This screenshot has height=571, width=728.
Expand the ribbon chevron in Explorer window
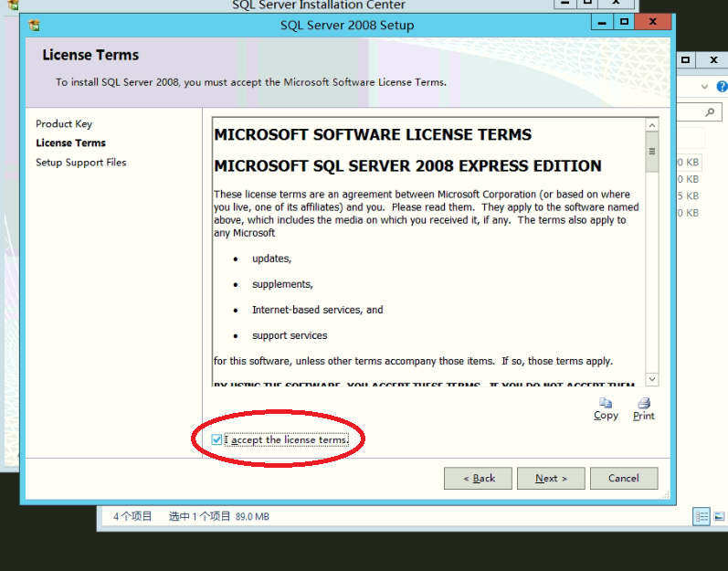[704, 87]
